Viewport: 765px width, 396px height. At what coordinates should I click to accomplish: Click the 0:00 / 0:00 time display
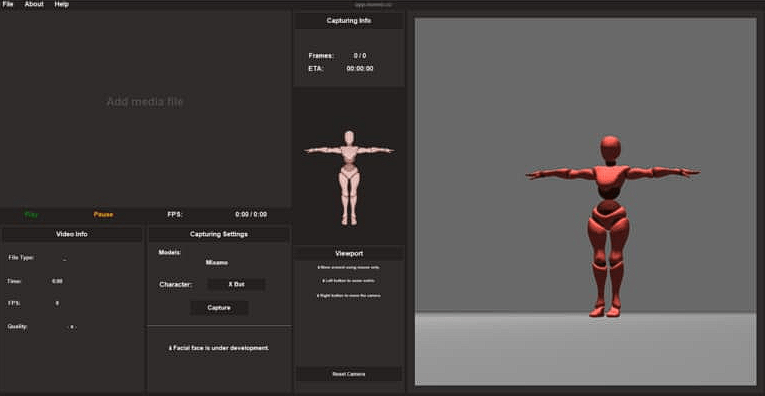[251, 214]
